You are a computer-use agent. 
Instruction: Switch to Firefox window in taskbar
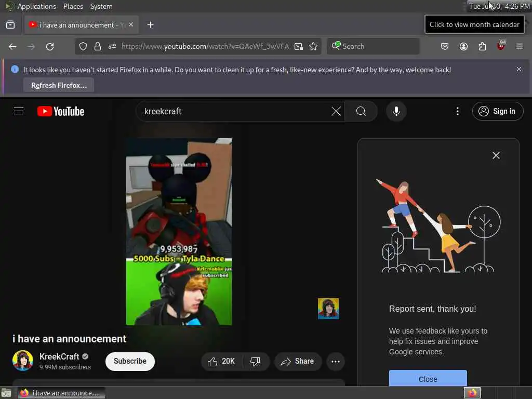pyautogui.click(x=61, y=393)
